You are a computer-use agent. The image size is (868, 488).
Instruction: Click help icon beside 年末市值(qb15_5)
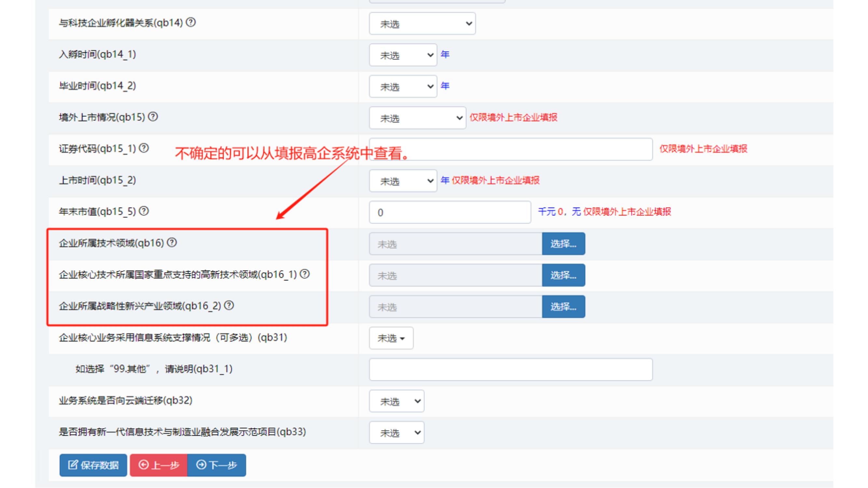point(144,211)
